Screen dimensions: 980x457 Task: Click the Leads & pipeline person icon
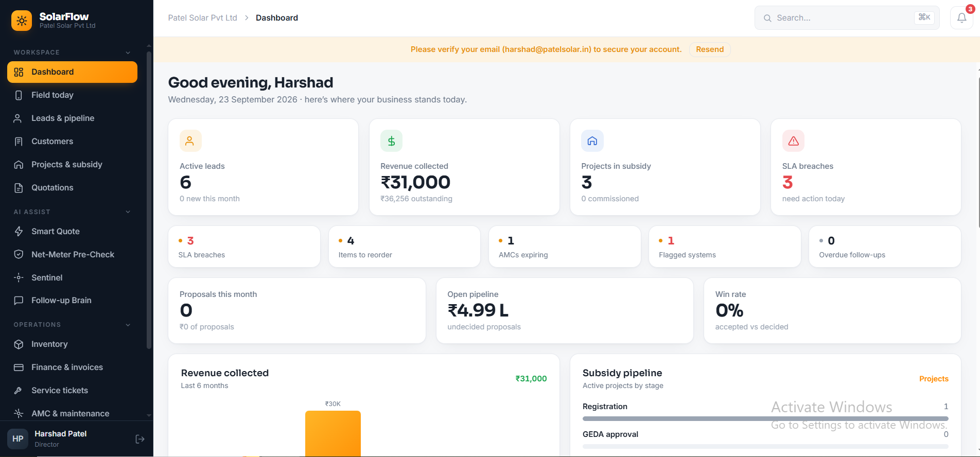click(19, 118)
